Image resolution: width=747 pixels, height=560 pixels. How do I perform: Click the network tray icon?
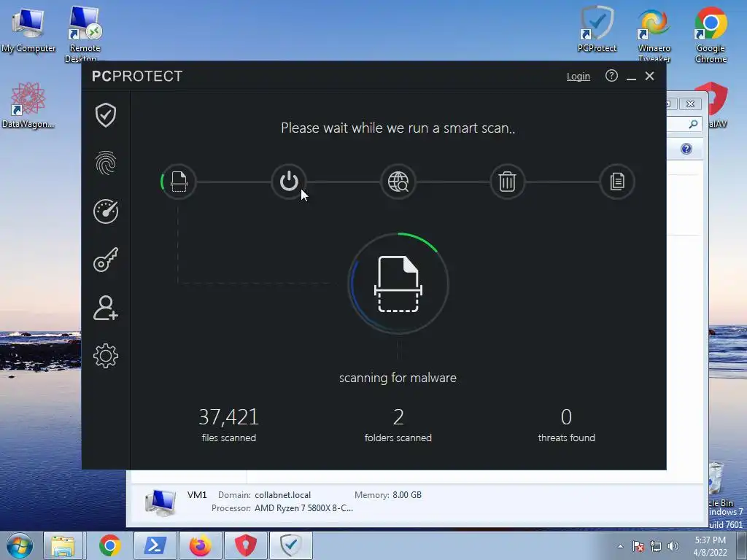[656, 546]
